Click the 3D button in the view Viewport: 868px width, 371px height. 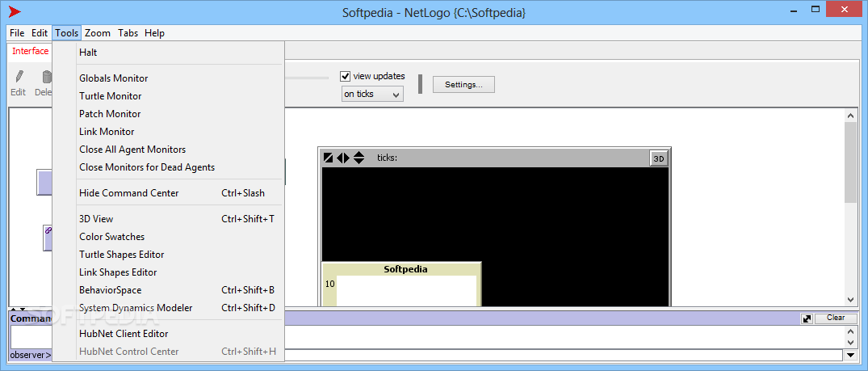pos(659,158)
